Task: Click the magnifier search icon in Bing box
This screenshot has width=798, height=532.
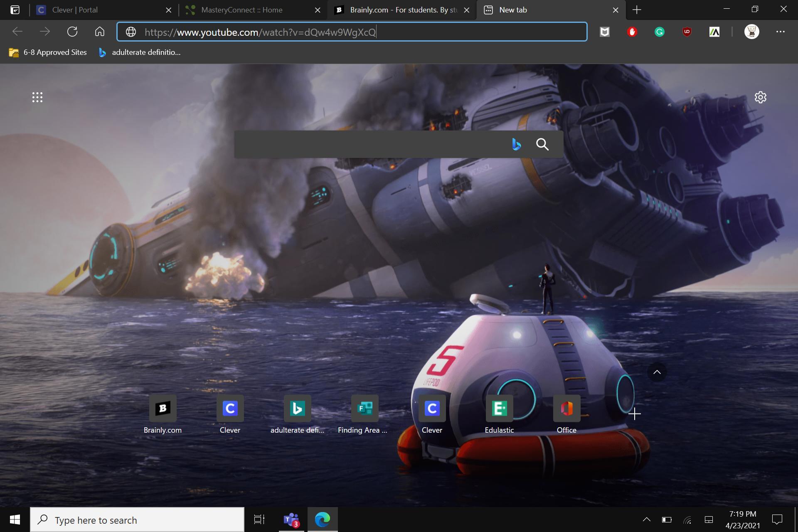Action: [542, 144]
